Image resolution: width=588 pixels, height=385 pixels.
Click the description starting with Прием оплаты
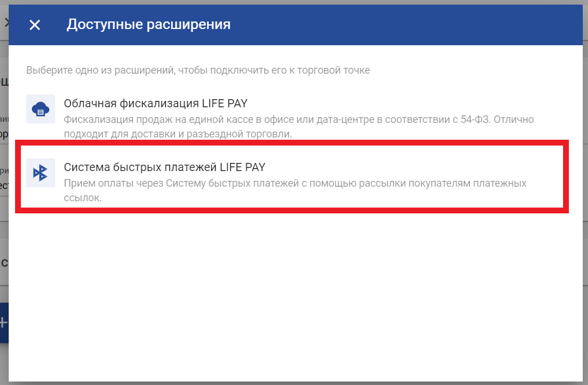pos(295,190)
